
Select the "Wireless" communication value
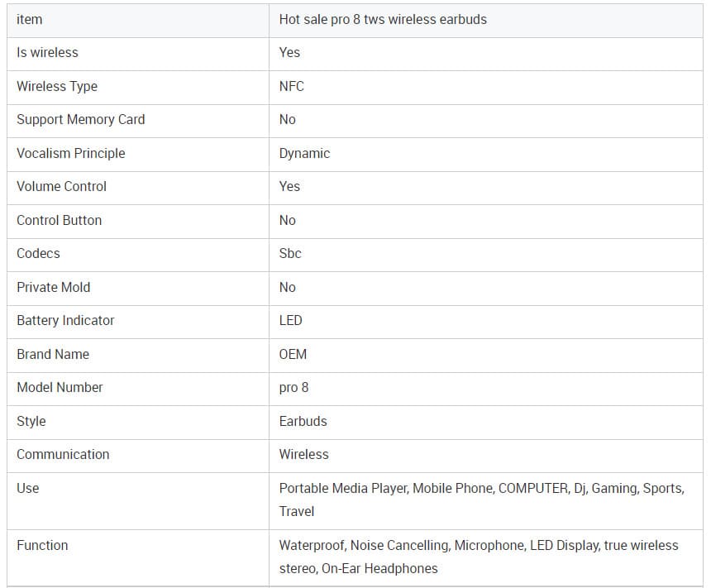pos(303,454)
